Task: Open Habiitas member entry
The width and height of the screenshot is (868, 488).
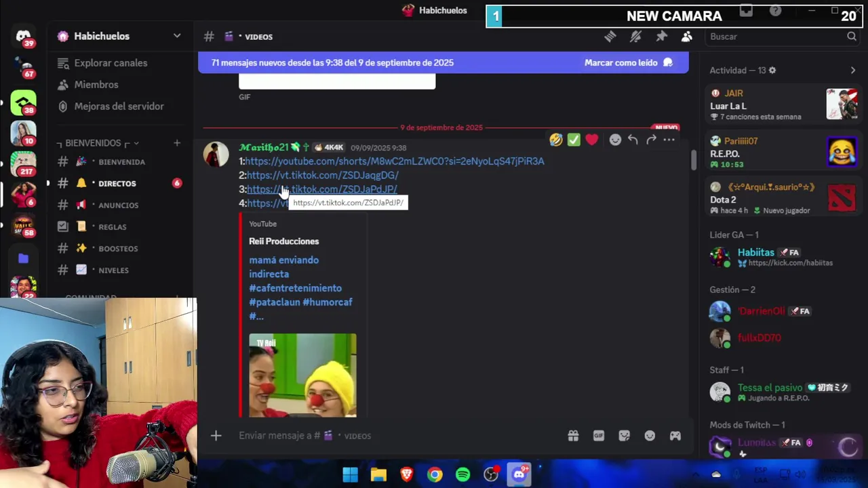Action: coord(783,258)
